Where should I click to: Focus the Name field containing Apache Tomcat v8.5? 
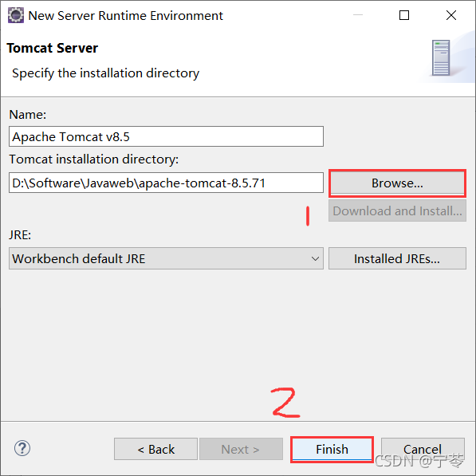click(x=166, y=136)
